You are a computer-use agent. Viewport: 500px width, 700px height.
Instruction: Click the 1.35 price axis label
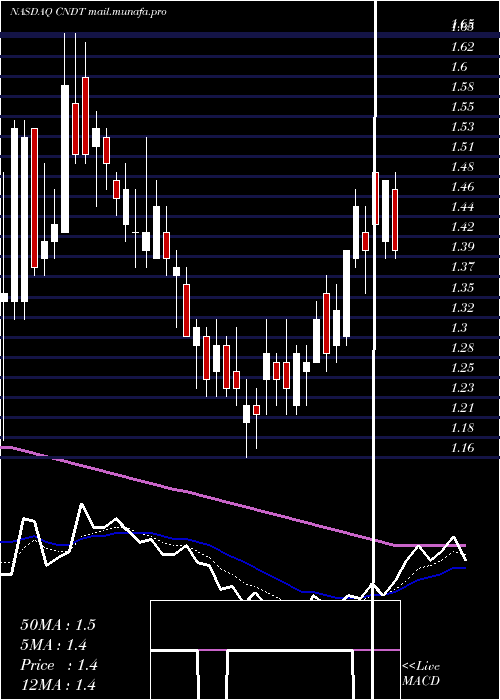[462, 287]
